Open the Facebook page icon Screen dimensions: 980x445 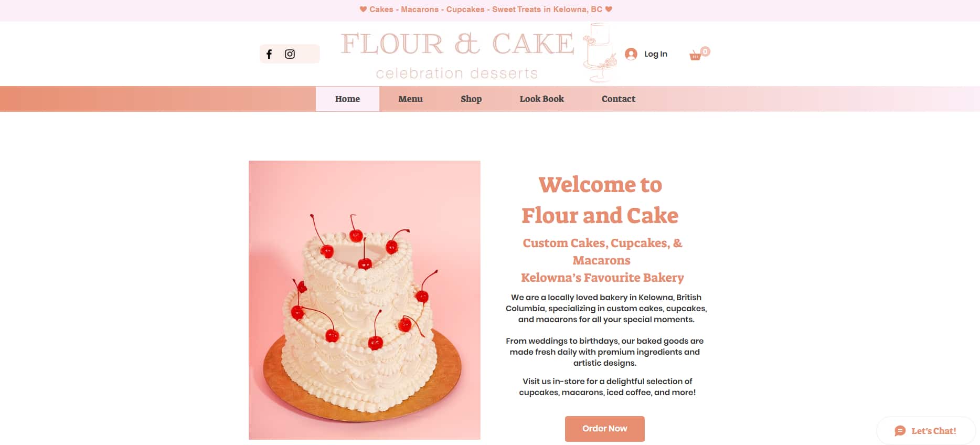pos(269,54)
